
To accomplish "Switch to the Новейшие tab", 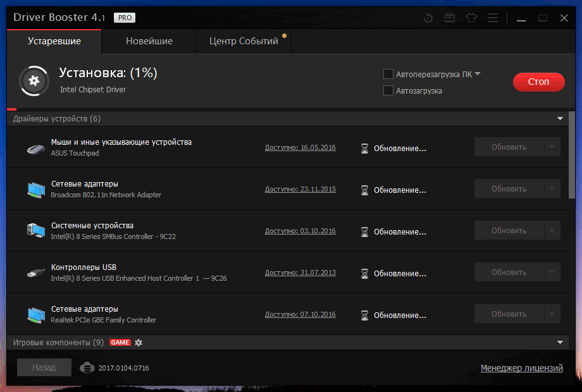I will [x=149, y=41].
